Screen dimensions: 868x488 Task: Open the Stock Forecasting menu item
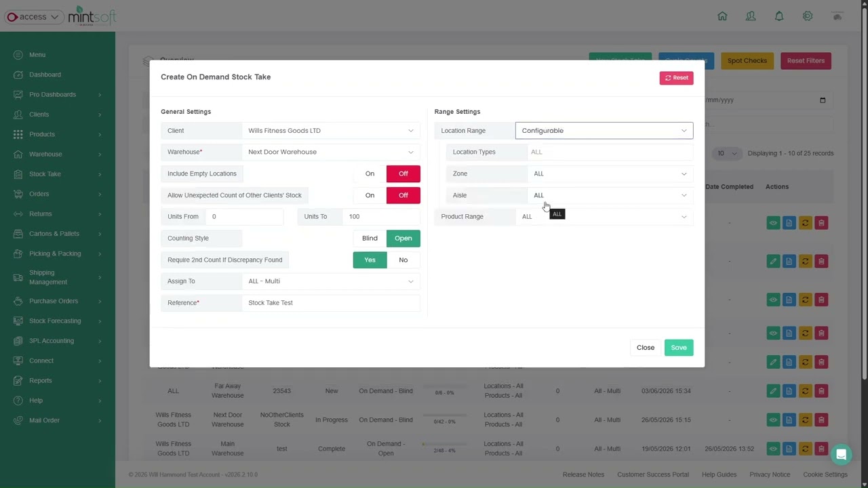pos(58,321)
